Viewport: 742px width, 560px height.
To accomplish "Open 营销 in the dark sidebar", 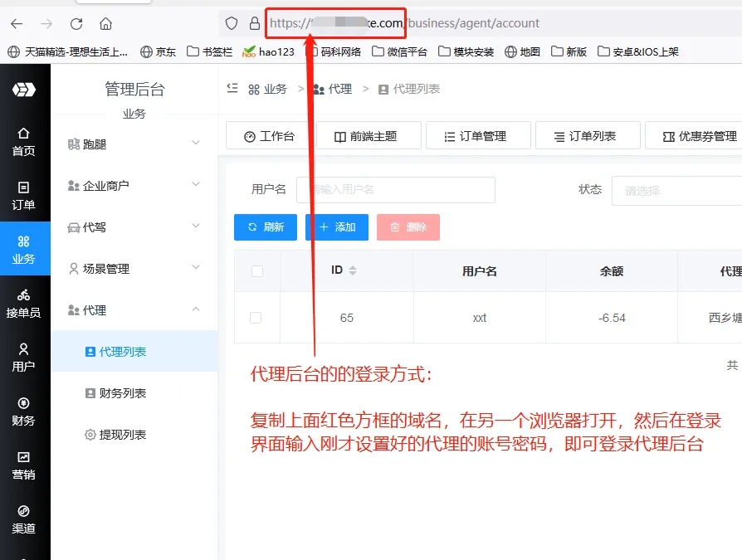I will coord(24,465).
